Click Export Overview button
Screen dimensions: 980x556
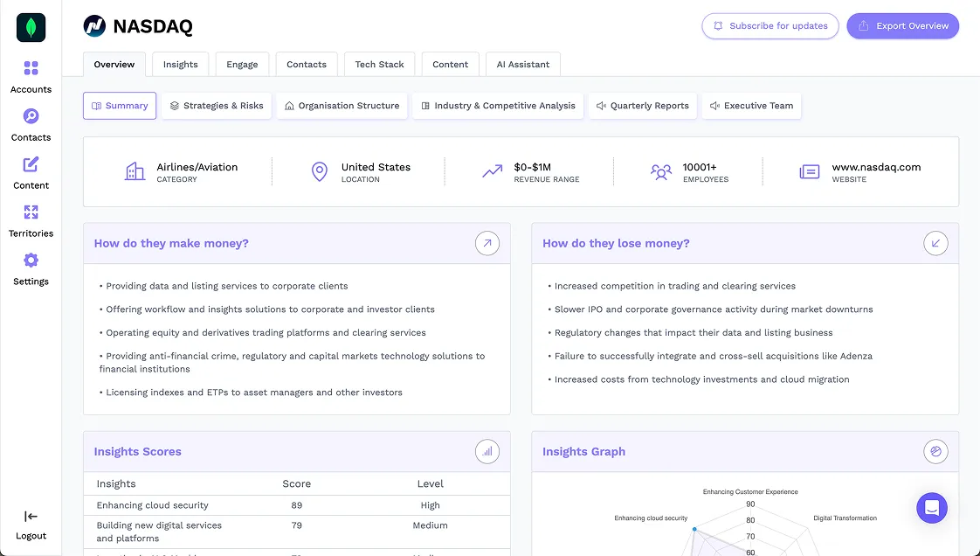(902, 26)
